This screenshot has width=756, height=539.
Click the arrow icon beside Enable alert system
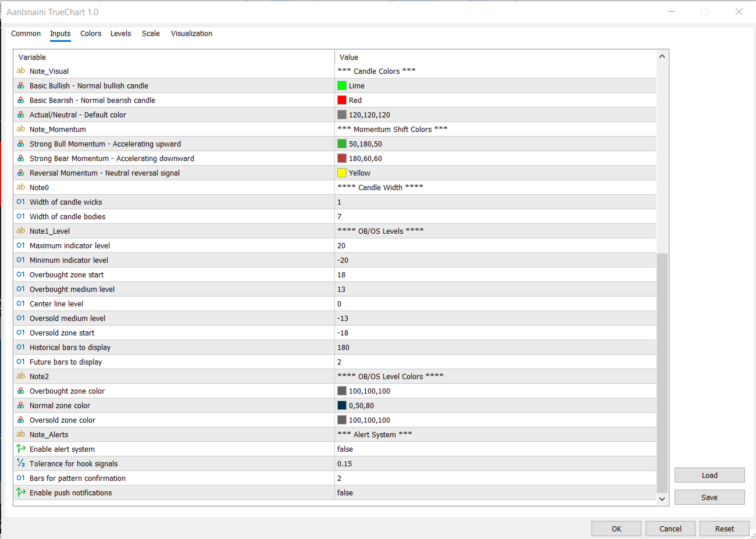tap(21, 449)
